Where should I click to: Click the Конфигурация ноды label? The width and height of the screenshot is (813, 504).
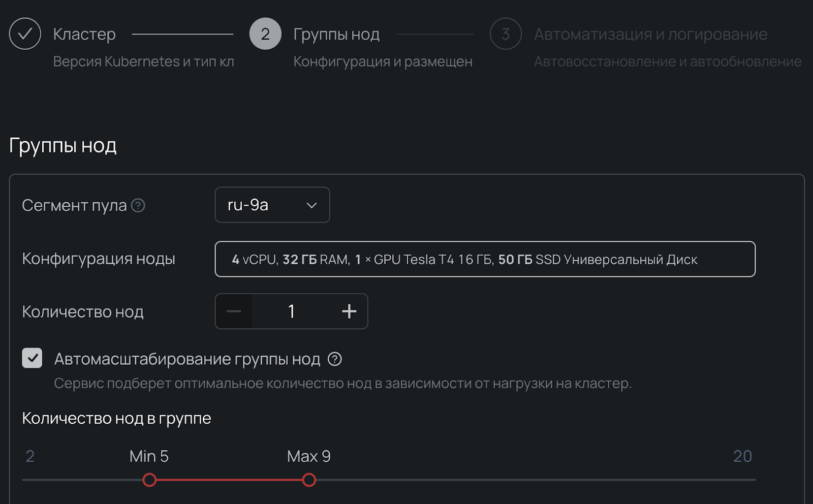pyautogui.click(x=99, y=259)
